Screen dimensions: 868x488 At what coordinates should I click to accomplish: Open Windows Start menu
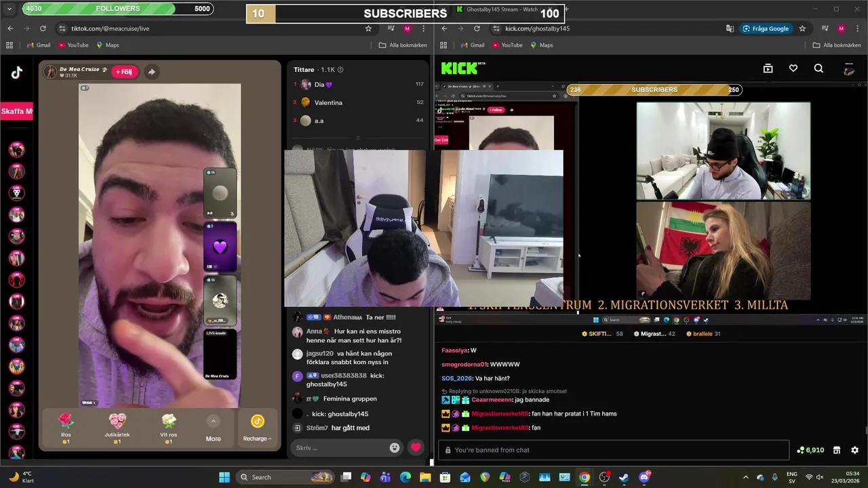pyautogui.click(x=224, y=477)
